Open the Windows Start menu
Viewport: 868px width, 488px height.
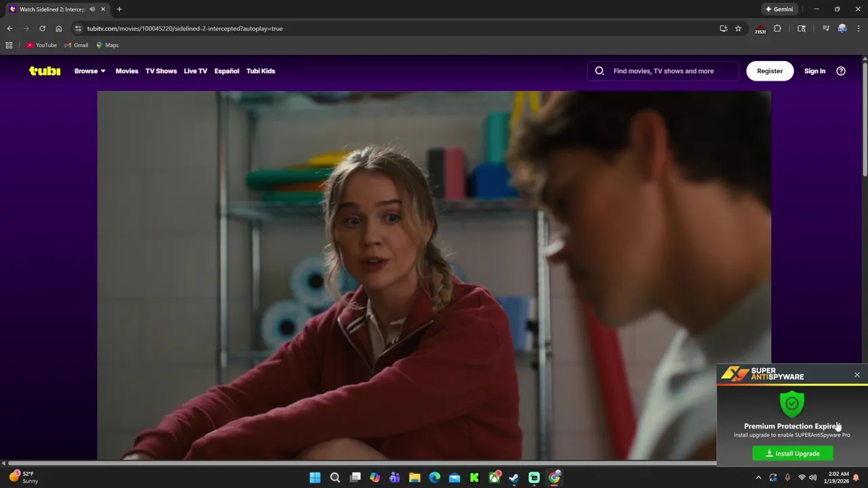click(315, 478)
